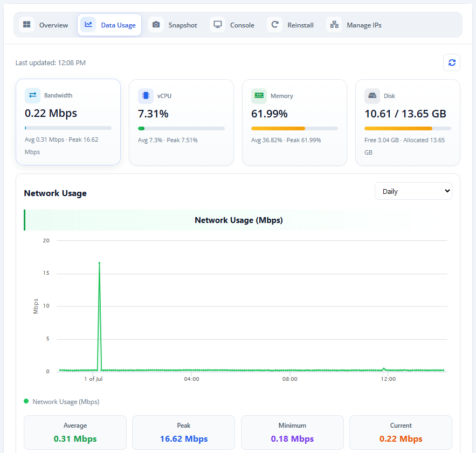
Task: Refresh stats with the sync icon button
Action: [x=452, y=62]
